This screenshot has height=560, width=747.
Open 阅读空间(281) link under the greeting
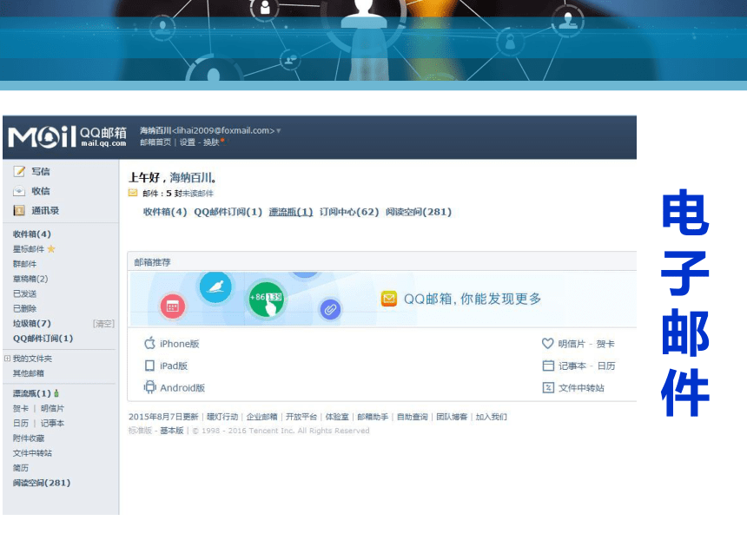coord(419,212)
